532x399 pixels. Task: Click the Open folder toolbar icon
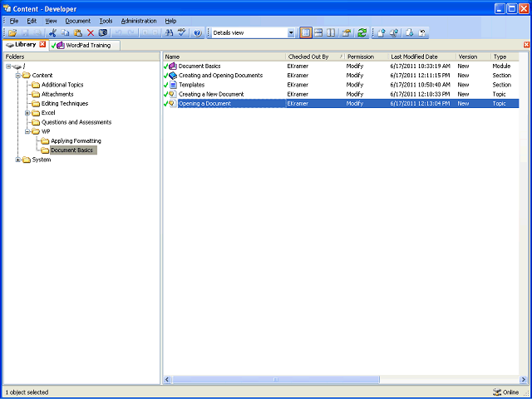tap(13, 33)
